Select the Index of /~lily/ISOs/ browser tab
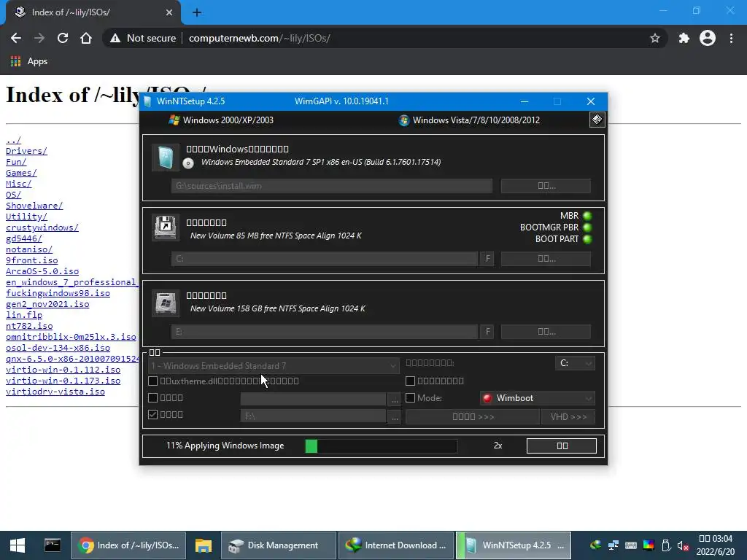 pyautogui.click(x=93, y=12)
